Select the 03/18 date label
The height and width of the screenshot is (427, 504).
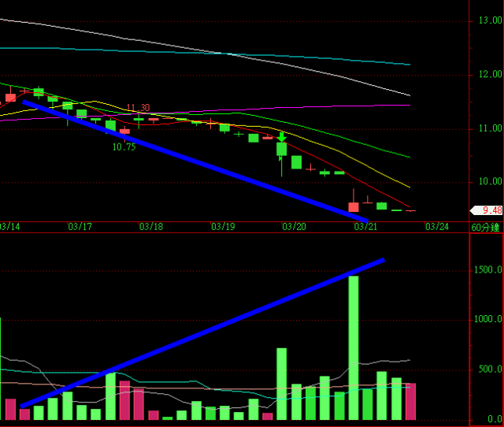click(151, 227)
